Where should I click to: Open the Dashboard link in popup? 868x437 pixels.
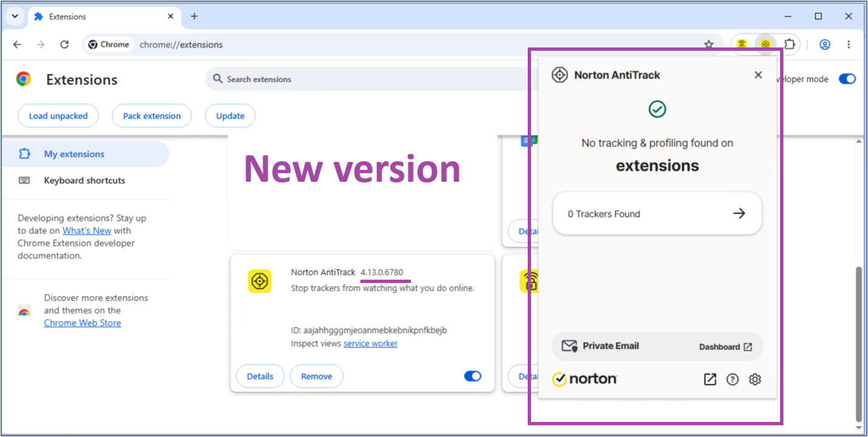pos(725,347)
